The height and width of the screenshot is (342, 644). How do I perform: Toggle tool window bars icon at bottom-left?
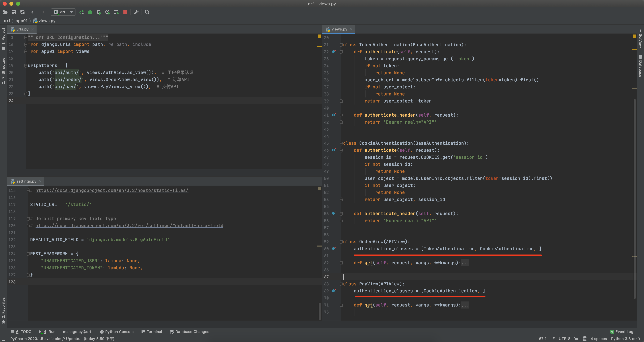point(4,338)
